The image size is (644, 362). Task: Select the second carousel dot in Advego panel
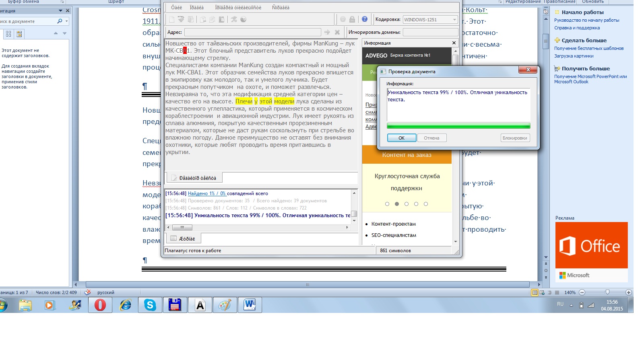click(x=397, y=204)
